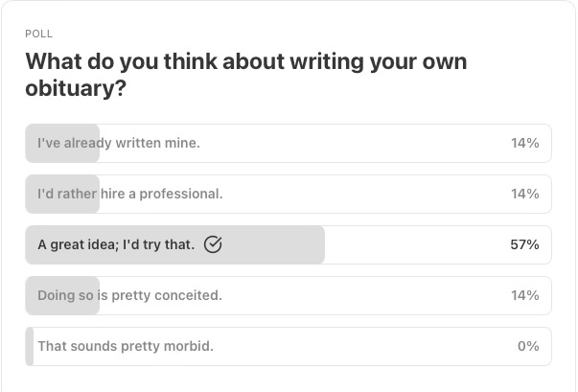This screenshot has width=578, height=392.
Task: Vote for 'Doing so is pretty conceited.'
Action: click(289, 296)
